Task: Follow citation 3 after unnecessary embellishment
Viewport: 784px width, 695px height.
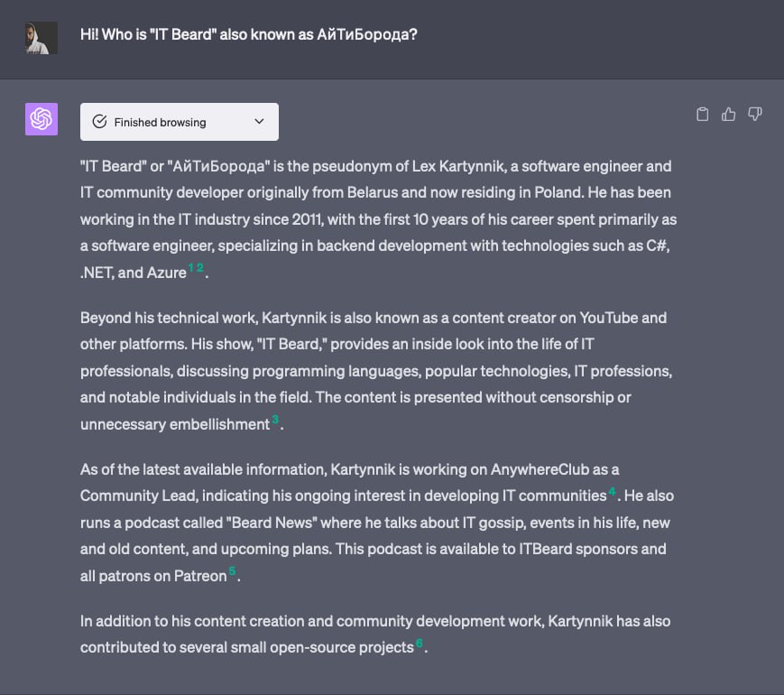Action: click(x=275, y=421)
